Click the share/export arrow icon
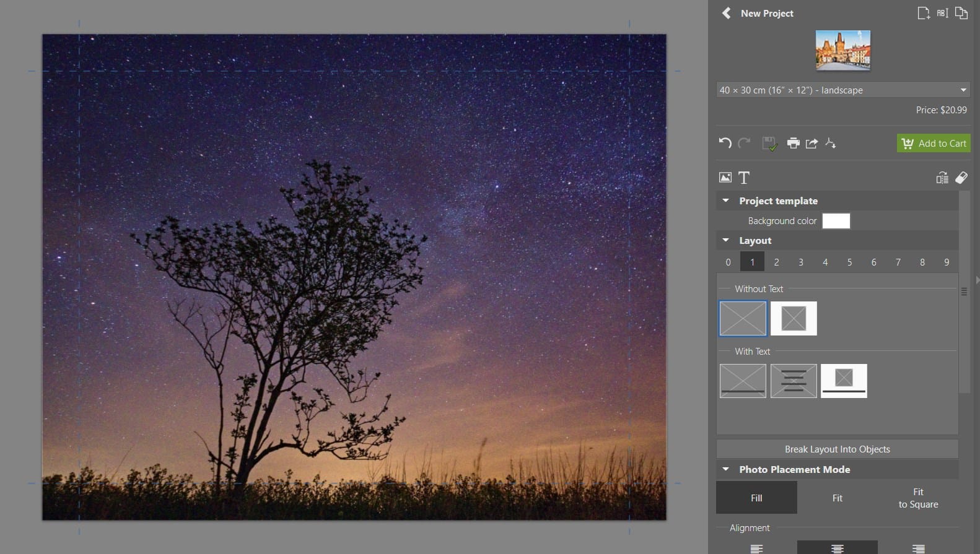Image resolution: width=980 pixels, height=554 pixels. (812, 143)
